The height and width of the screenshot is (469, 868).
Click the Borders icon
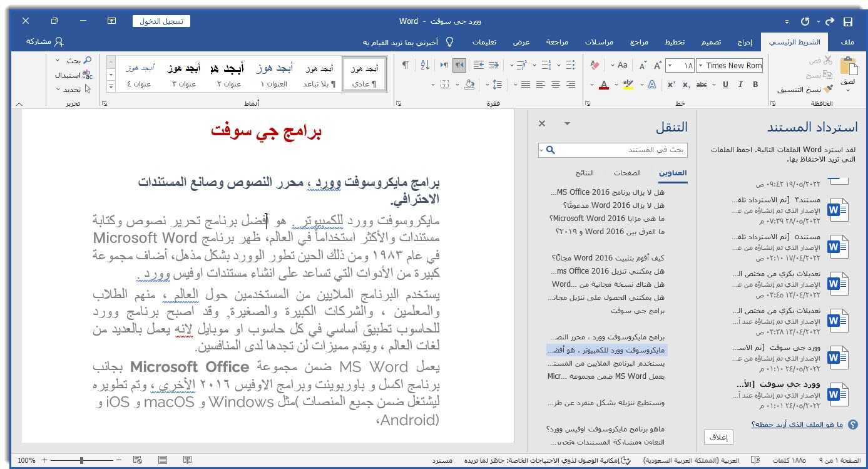pyautogui.click(x=444, y=85)
